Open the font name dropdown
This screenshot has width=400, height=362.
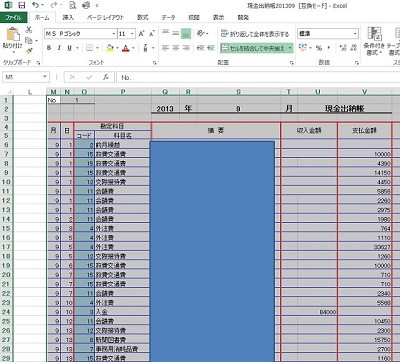tap(114, 34)
